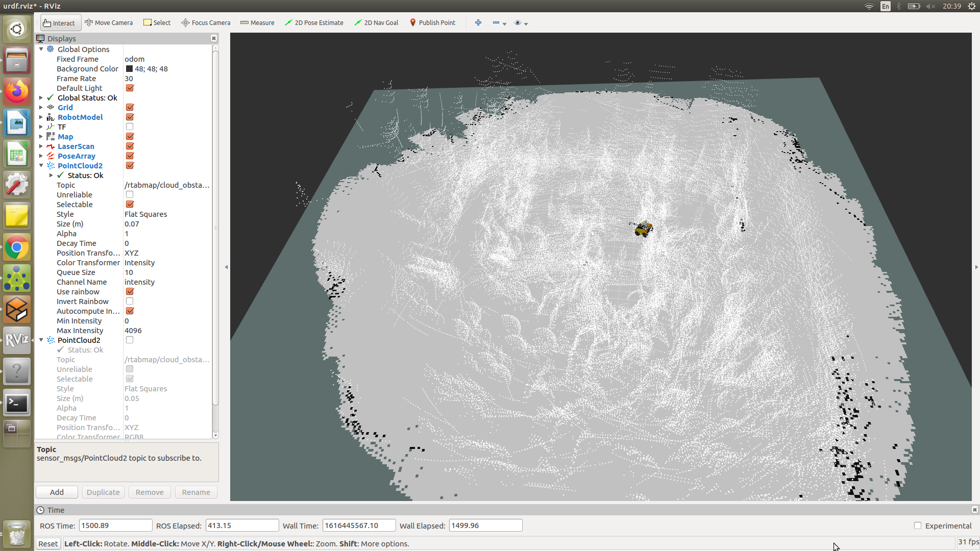Image resolution: width=980 pixels, height=551 pixels.
Task: Expand the RobotModel tree item
Action: point(41,117)
